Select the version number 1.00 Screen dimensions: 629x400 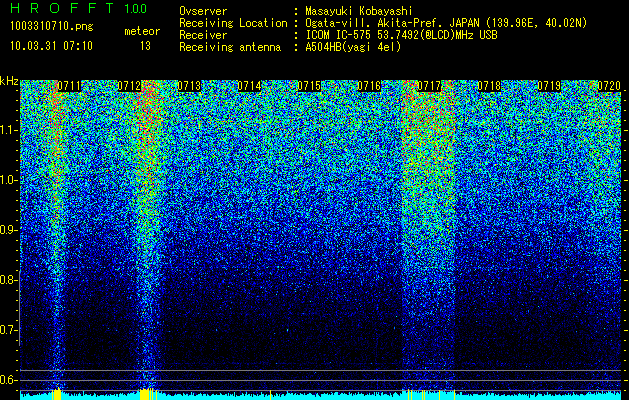135,9
